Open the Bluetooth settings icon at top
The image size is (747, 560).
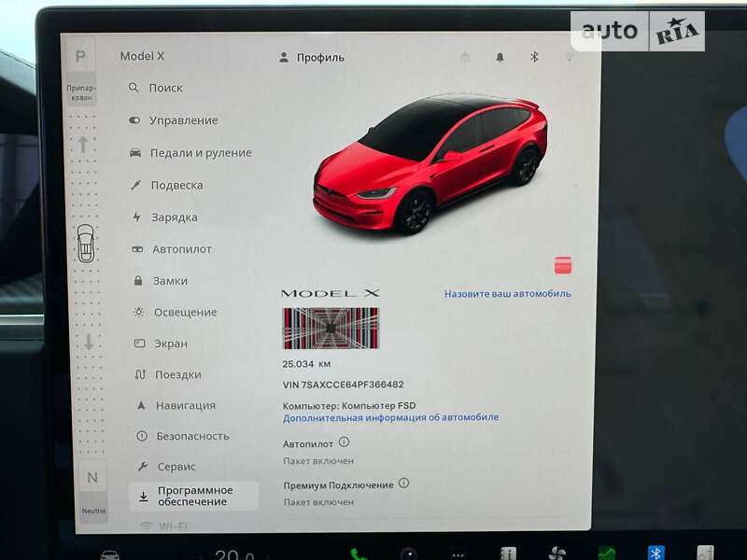point(533,57)
